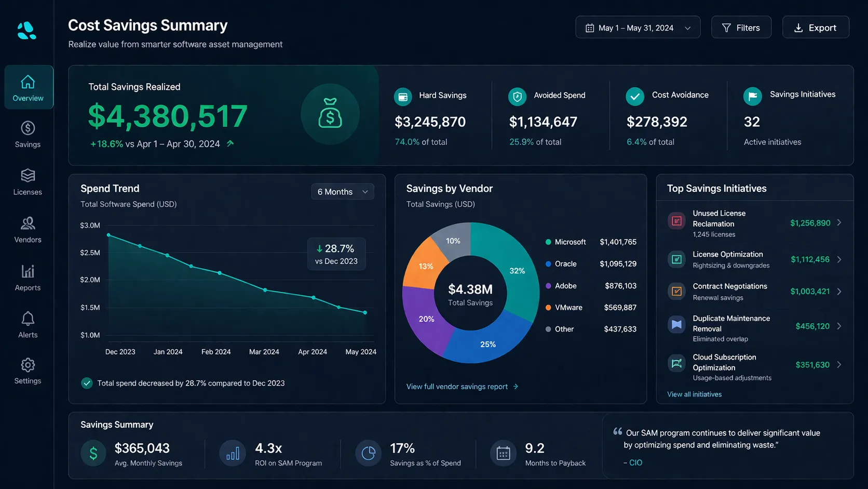Click the green check beside spend decreased note
The width and height of the screenshot is (868, 489).
point(87,384)
